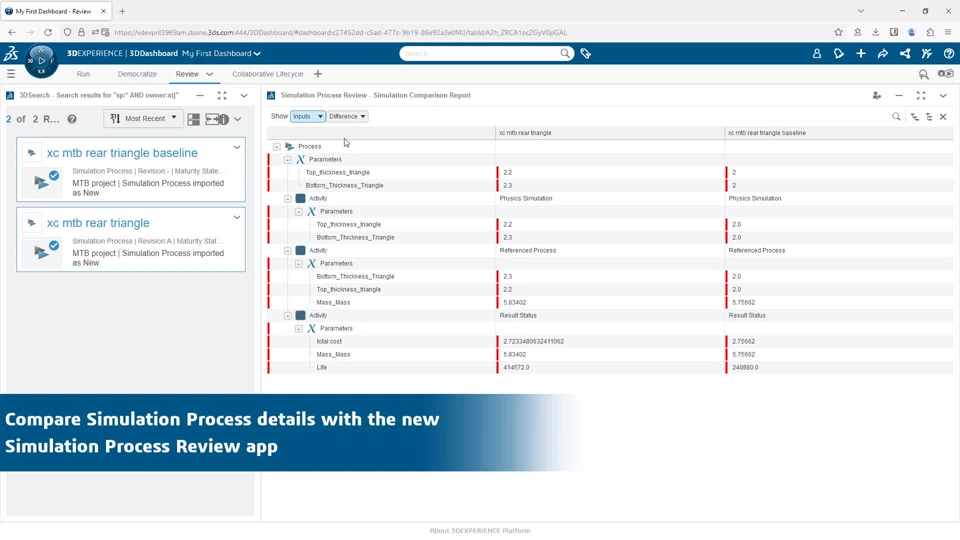Select the total cost parameter row
The width and height of the screenshot is (960, 540).
(610, 342)
